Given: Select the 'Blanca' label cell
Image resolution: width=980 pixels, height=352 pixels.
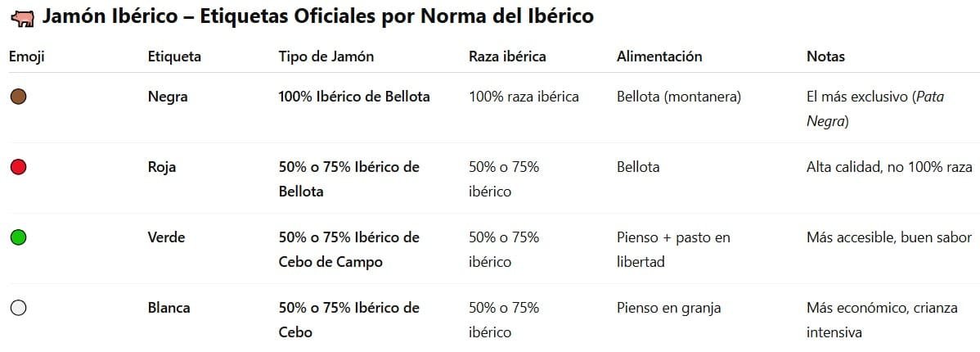Looking at the screenshot, I should (169, 308).
